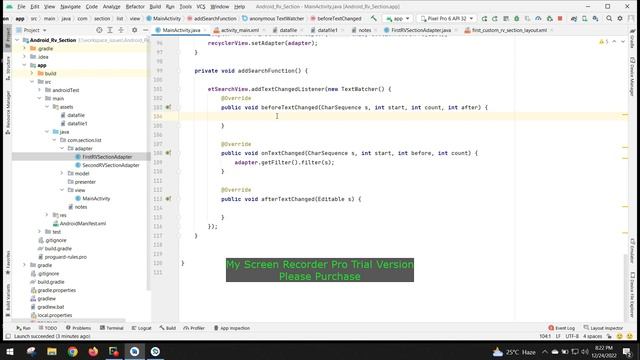
Task: Click MainActivity breadcrumb in navigation bar
Action: pos(164,18)
